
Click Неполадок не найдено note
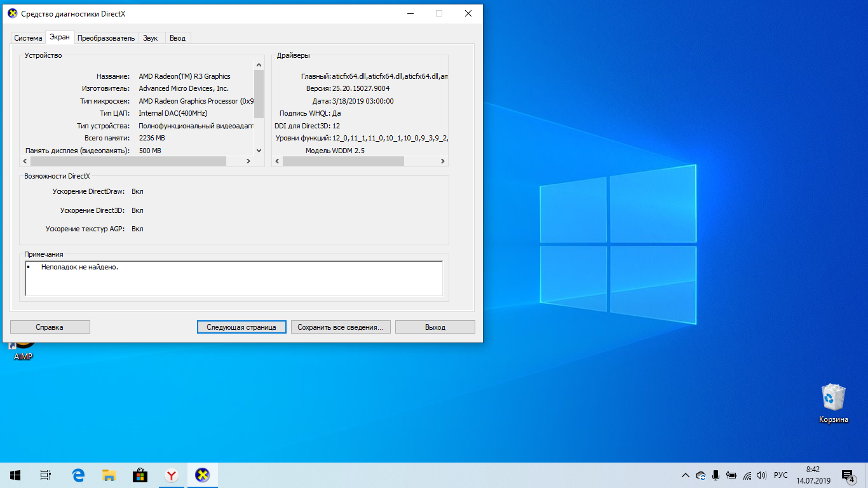point(80,267)
